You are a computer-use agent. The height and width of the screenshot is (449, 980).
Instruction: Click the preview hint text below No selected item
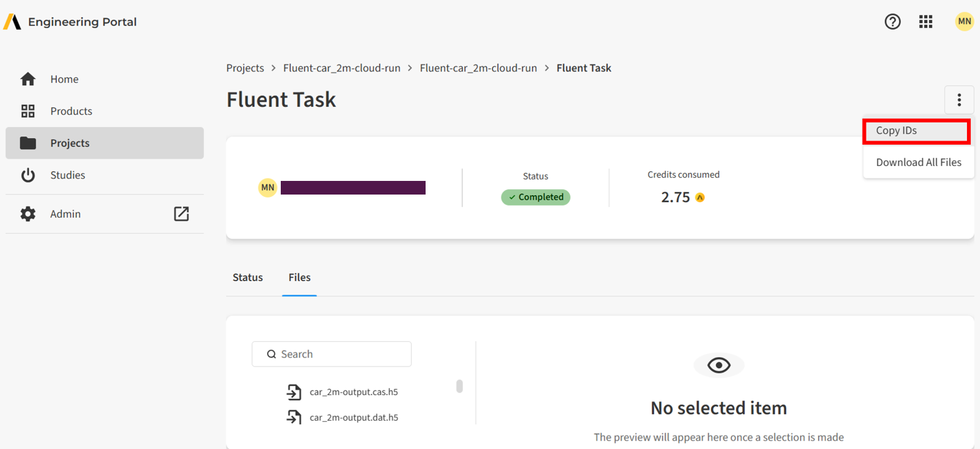coord(719,437)
